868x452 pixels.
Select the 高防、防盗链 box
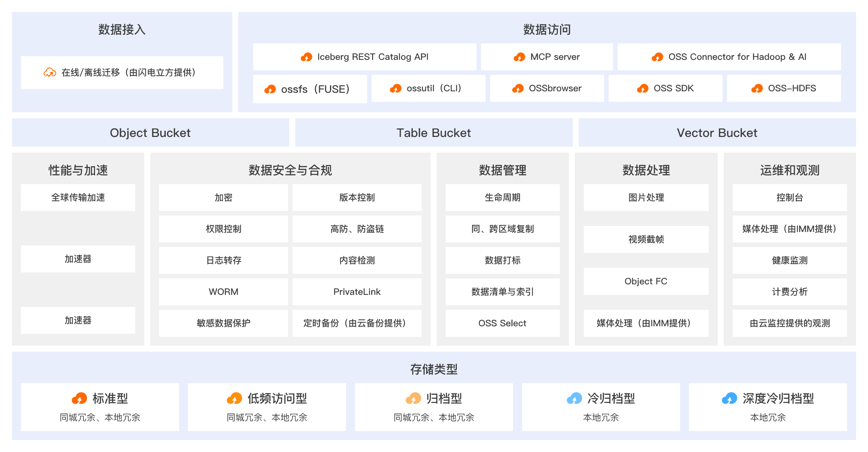tap(357, 229)
